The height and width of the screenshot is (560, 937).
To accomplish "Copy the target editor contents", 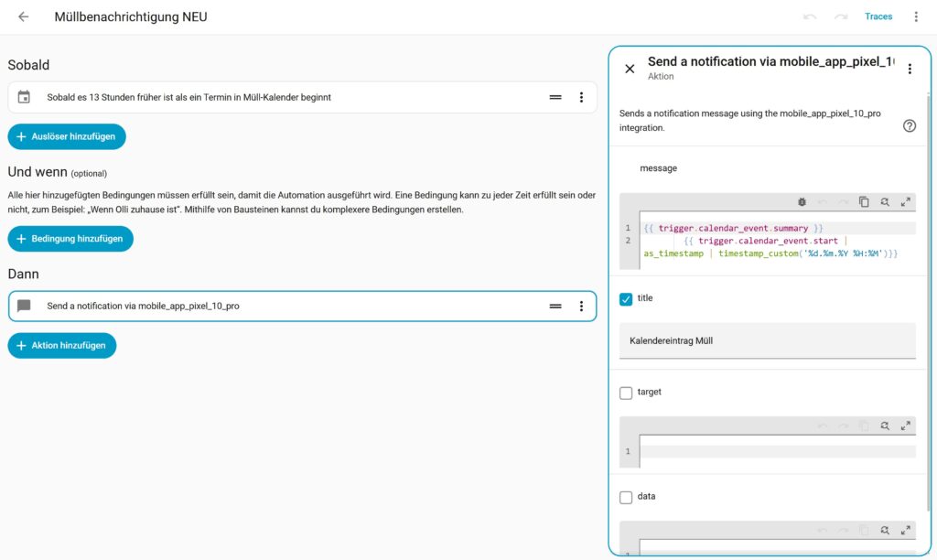I will coord(864,425).
